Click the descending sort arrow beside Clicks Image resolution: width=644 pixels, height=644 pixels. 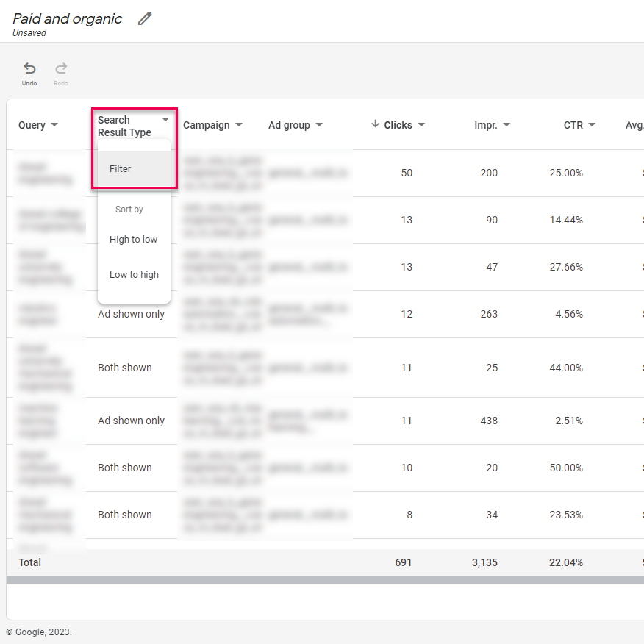(375, 124)
